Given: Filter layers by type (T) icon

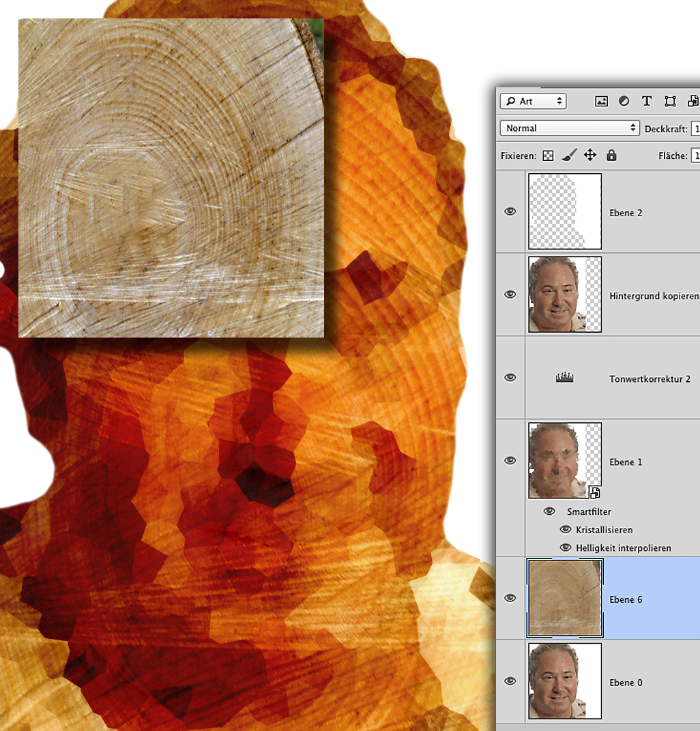Looking at the screenshot, I should (x=647, y=101).
